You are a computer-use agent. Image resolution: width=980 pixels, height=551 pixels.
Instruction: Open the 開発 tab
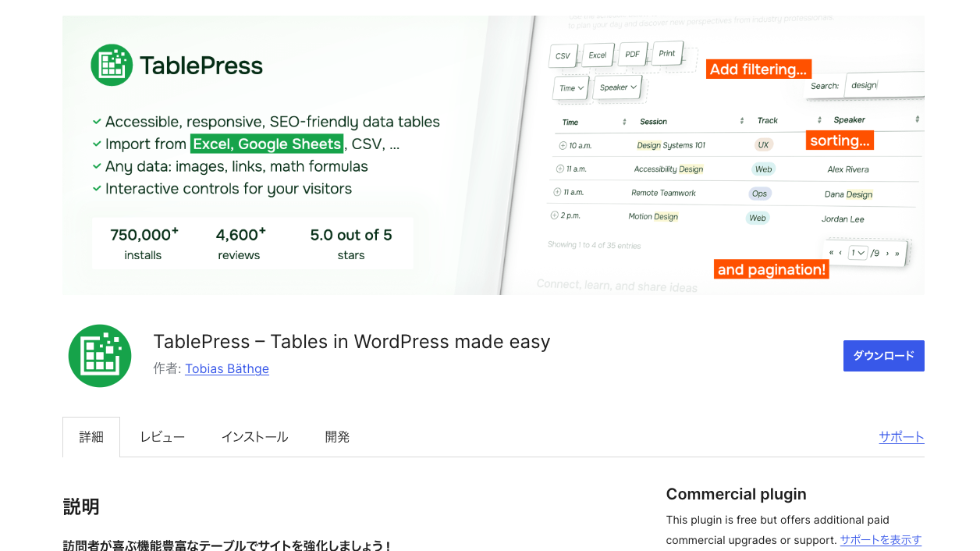(337, 437)
